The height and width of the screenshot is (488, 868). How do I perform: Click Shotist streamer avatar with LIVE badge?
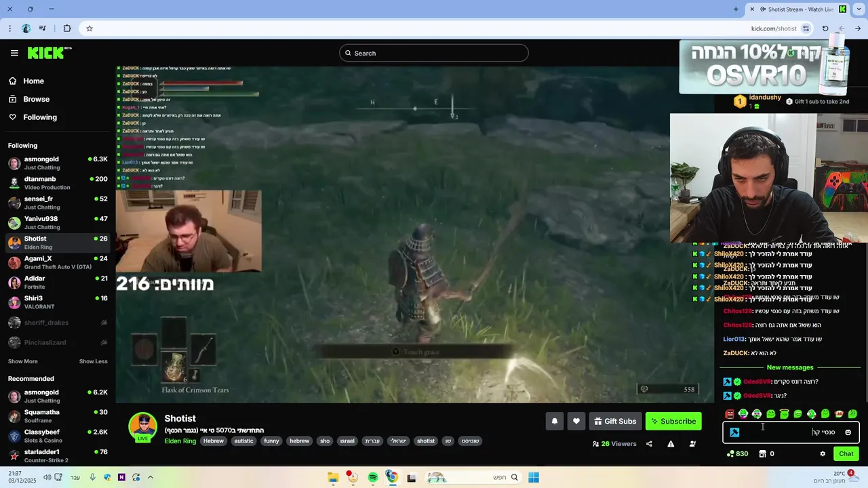(x=143, y=427)
